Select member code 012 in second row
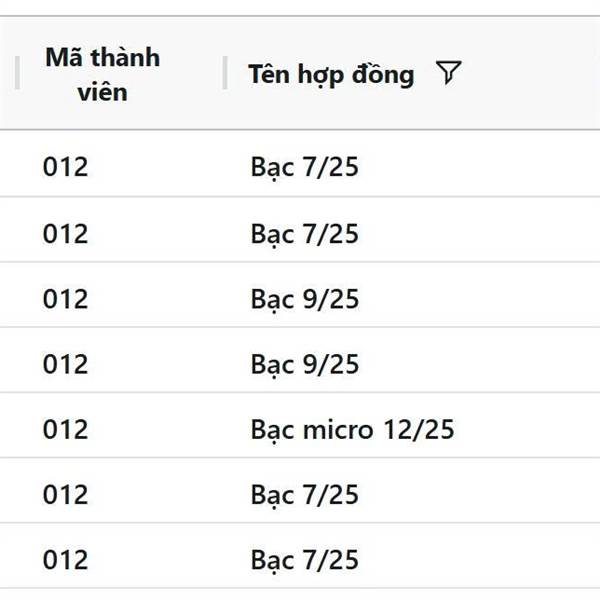Image resolution: width=600 pixels, height=600 pixels. [x=65, y=234]
